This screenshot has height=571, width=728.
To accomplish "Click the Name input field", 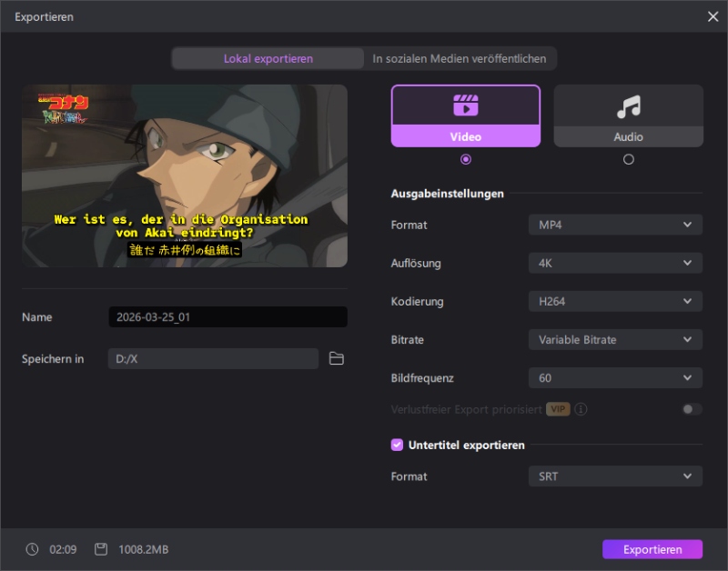I will pos(227,317).
